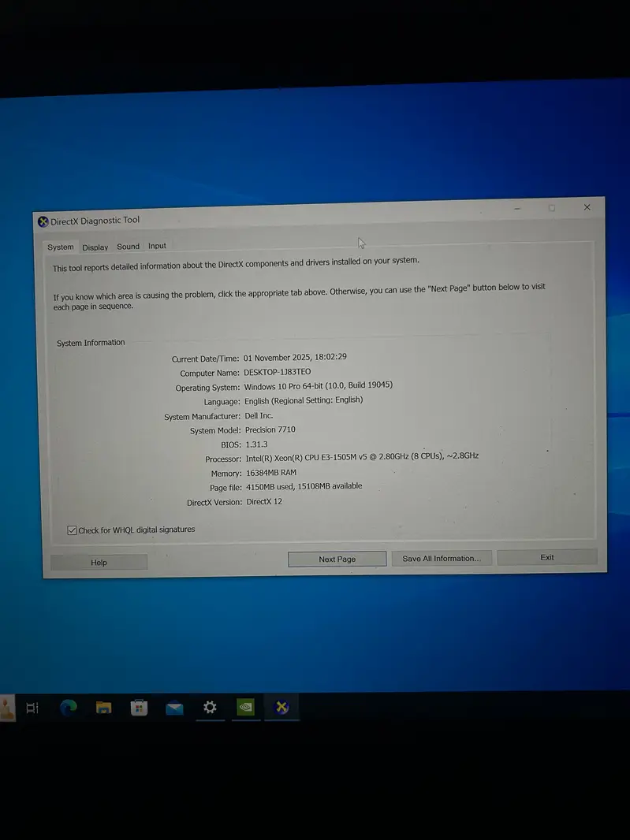Viewport: 630px width, 840px height.
Task: Open the Mail app in taskbar
Action: [174, 708]
